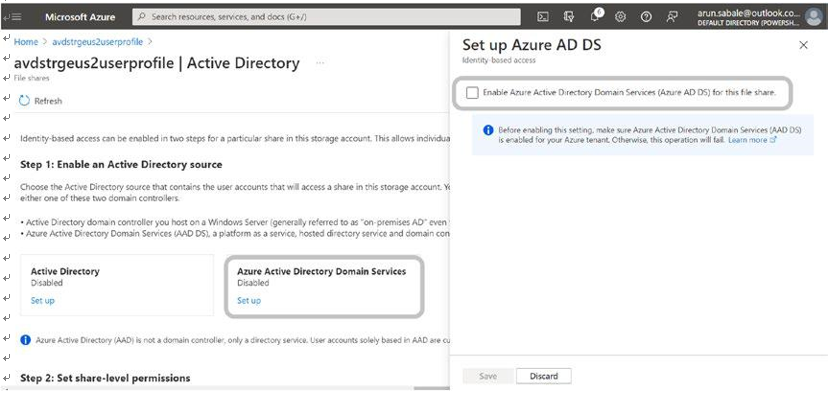Click the search magnifier icon
Screen dimensions: 830x394
click(x=142, y=16)
